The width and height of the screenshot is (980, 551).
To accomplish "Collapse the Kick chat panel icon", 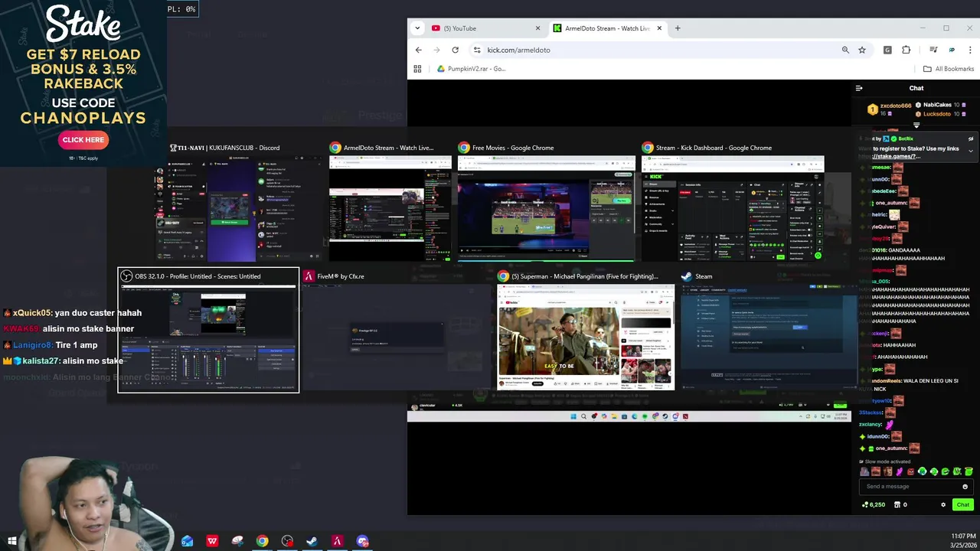I will coord(859,88).
